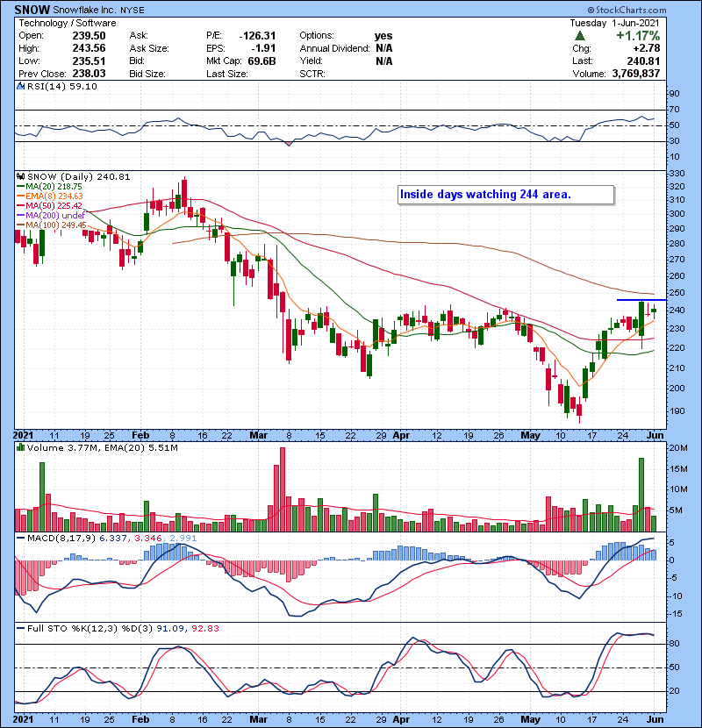
Task: Click the candlestick icon next to SNOW (Daily)
Action: 20,176
